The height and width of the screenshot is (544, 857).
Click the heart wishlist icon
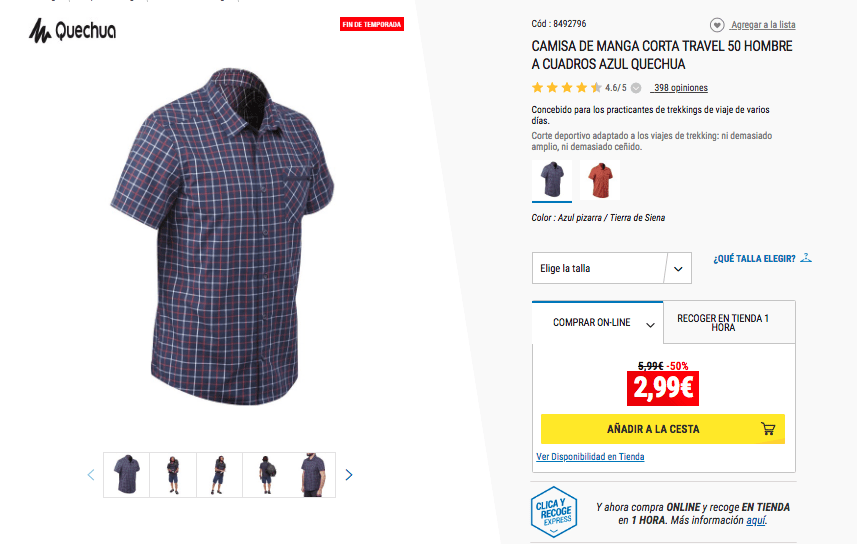(717, 25)
